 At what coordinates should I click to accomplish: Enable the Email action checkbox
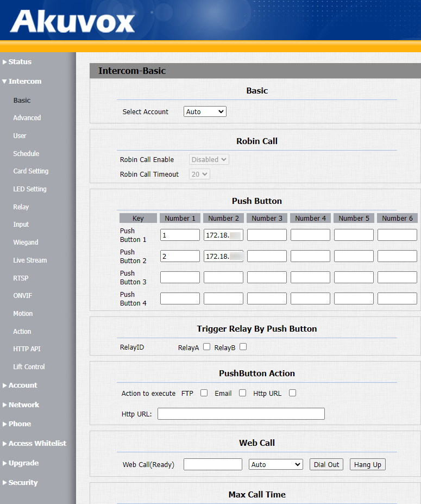242,393
